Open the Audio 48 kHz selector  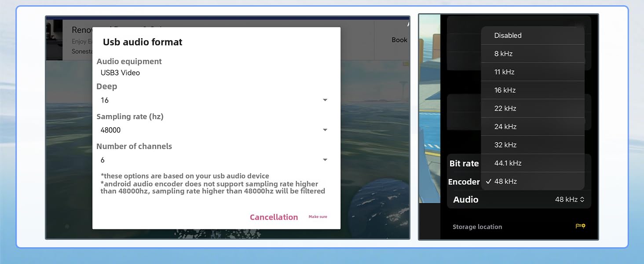coord(569,200)
